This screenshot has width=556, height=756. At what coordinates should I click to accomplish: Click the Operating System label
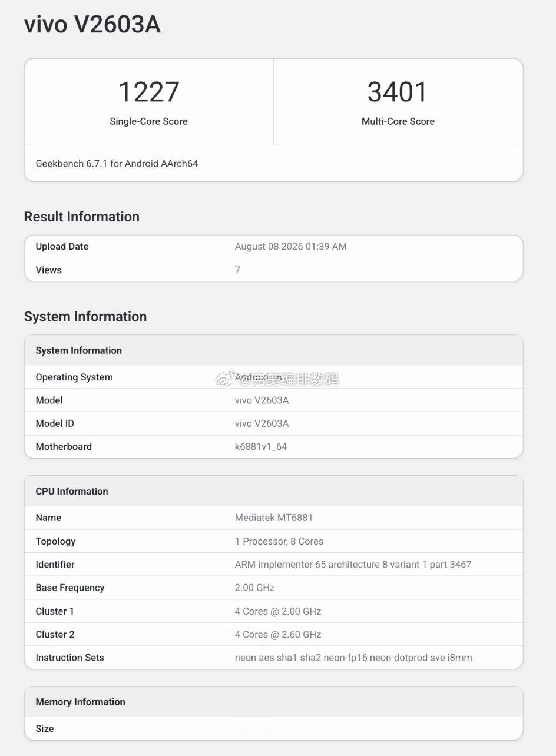(74, 377)
